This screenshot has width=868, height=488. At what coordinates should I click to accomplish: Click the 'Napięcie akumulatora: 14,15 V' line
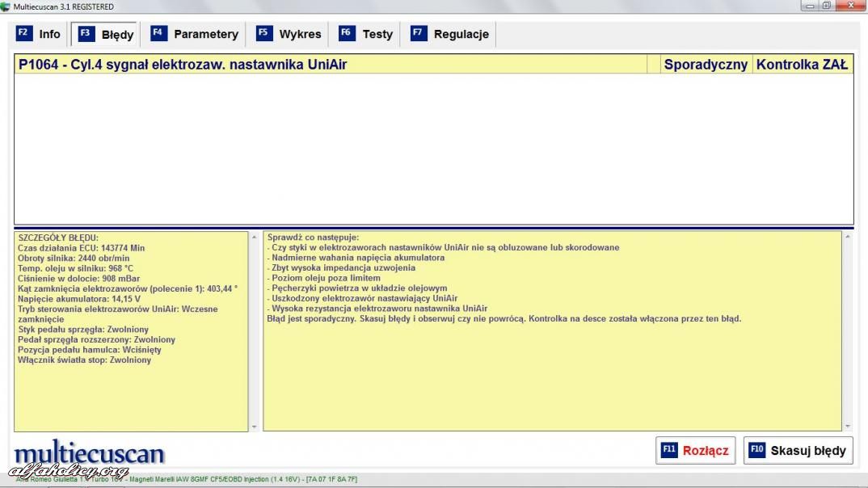[x=78, y=299]
